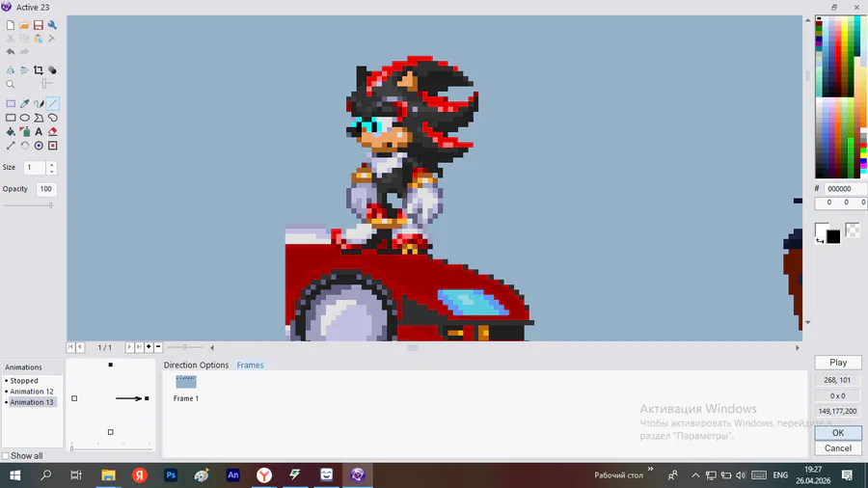The width and height of the screenshot is (868, 488).
Task: Open Photoshop from the taskbar
Action: [171, 474]
